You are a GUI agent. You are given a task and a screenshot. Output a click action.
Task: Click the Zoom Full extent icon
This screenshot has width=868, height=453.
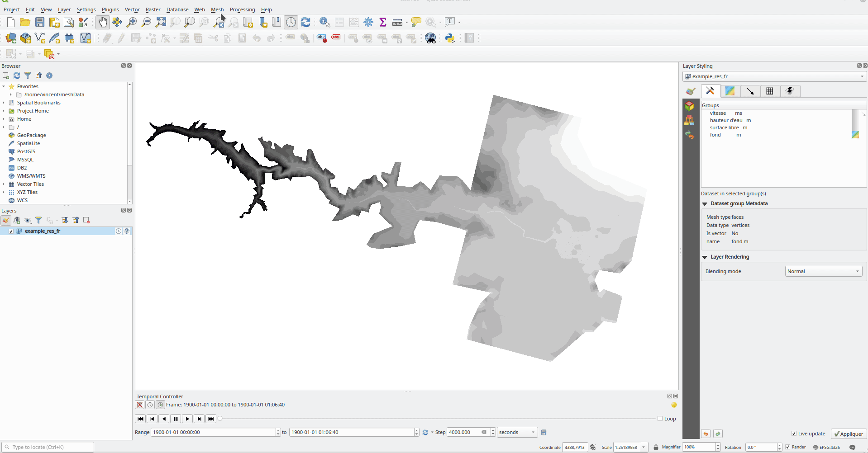click(161, 22)
